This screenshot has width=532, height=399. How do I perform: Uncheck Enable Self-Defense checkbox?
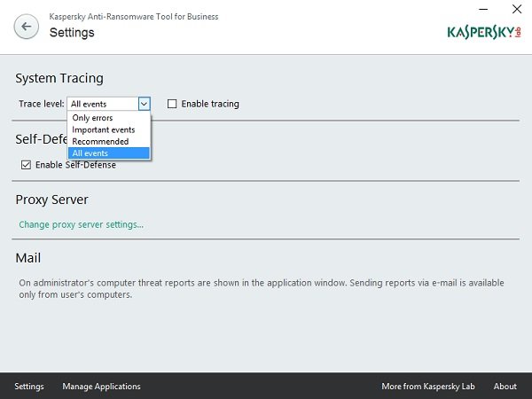pos(26,165)
